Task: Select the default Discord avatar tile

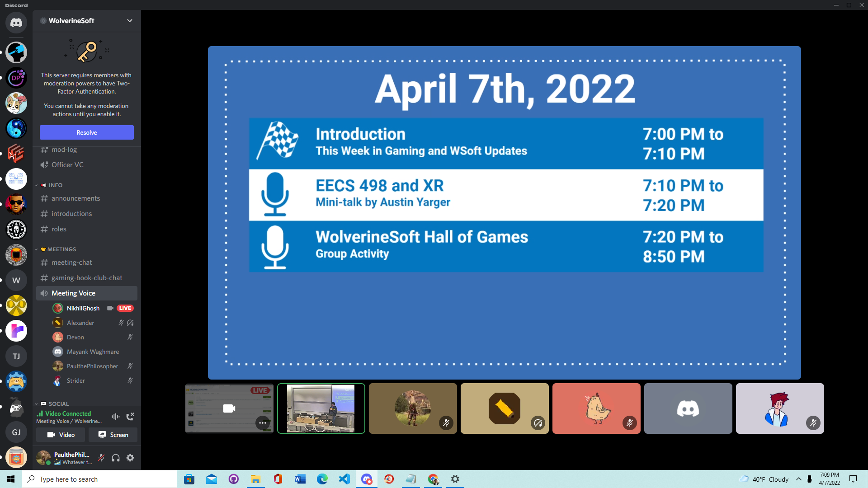Action: (x=688, y=408)
